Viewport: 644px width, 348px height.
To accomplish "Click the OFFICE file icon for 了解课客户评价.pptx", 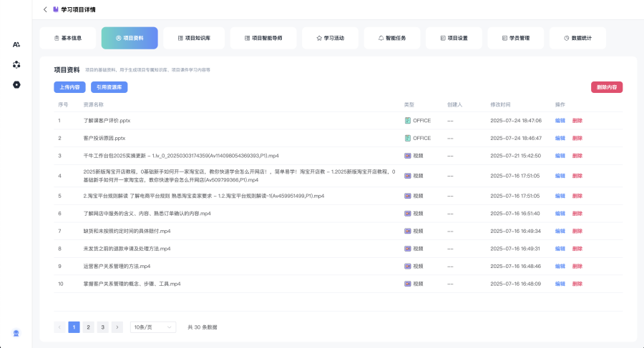I will pyautogui.click(x=408, y=121).
